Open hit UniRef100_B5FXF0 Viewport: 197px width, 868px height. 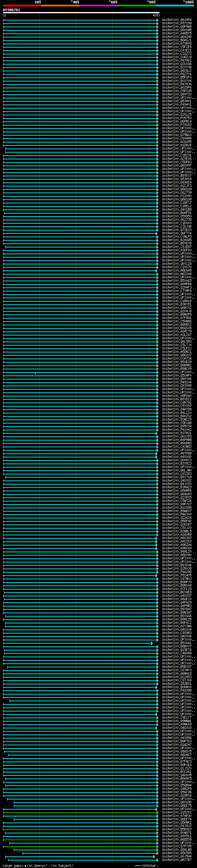coord(177,78)
